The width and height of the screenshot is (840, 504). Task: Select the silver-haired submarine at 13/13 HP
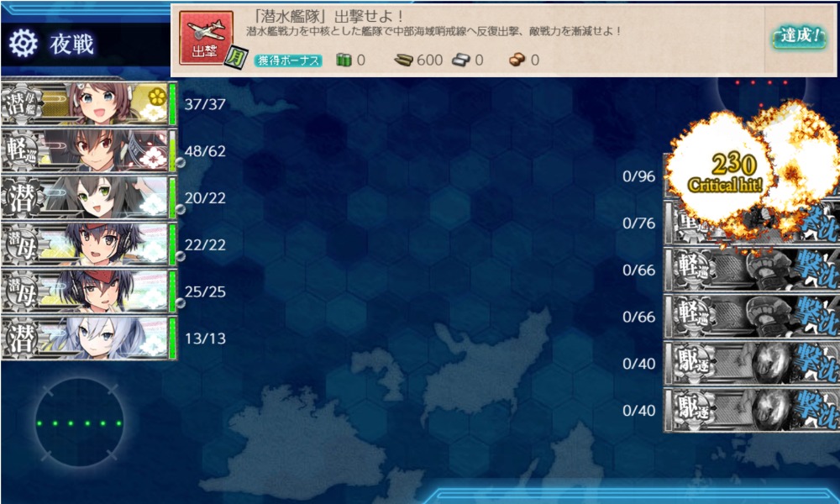(89, 338)
